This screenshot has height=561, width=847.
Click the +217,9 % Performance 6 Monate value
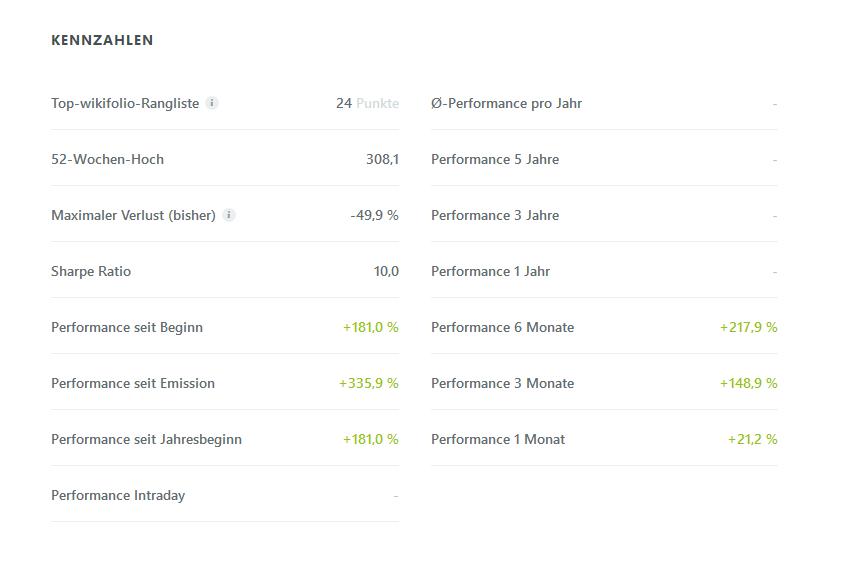pos(748,327)
